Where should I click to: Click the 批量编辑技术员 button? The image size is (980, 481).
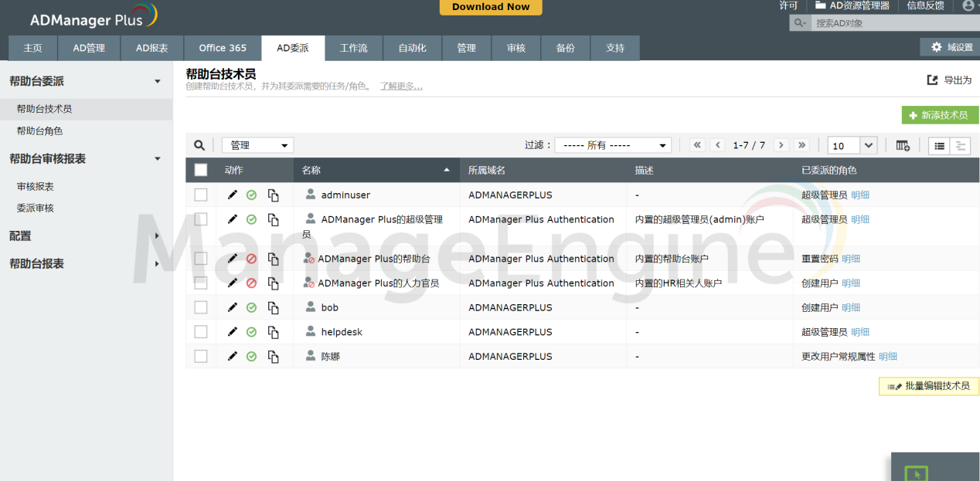tap(929, 386)
